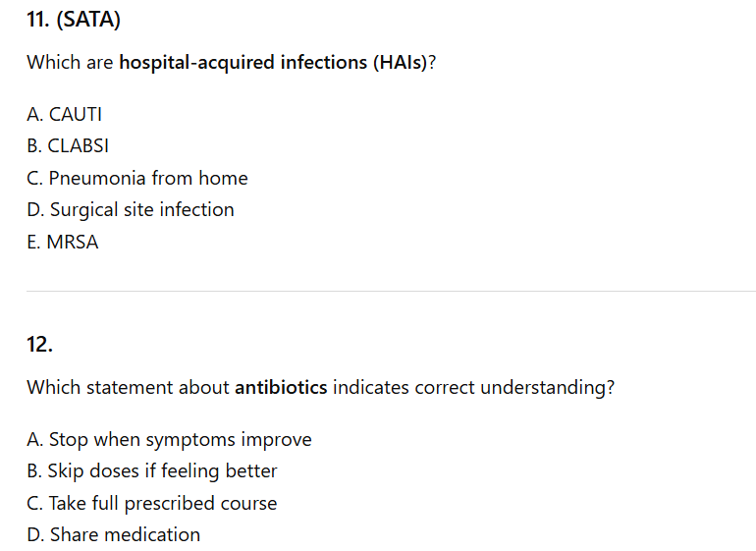The height and width of the screenshot is (551, 756).
Task: Choose option B. CLABSI
Action: 68,145
